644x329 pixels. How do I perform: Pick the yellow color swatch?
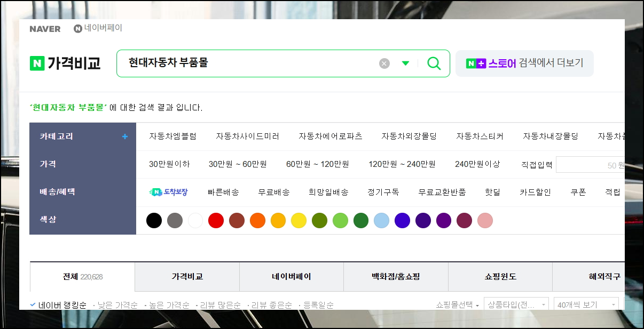click(299, 220)
